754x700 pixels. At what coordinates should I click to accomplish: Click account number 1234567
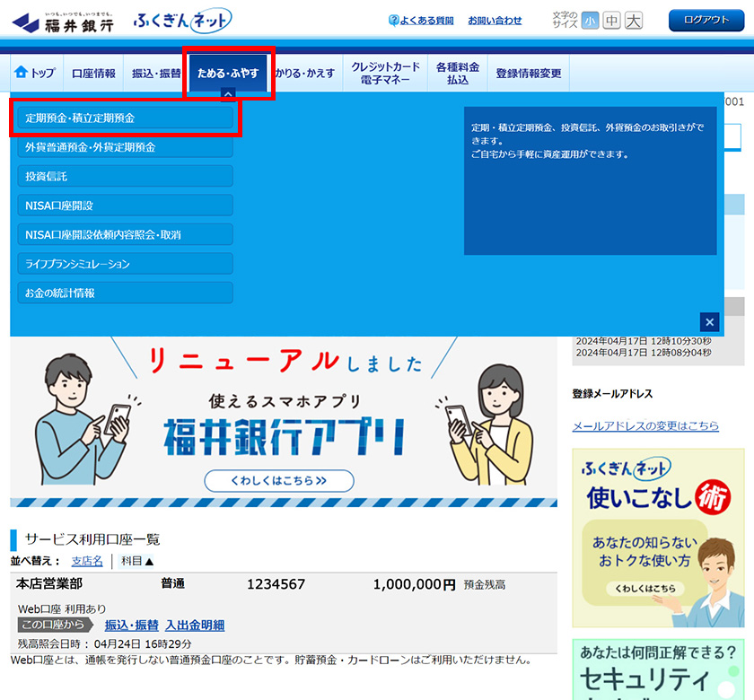point(276,584)
